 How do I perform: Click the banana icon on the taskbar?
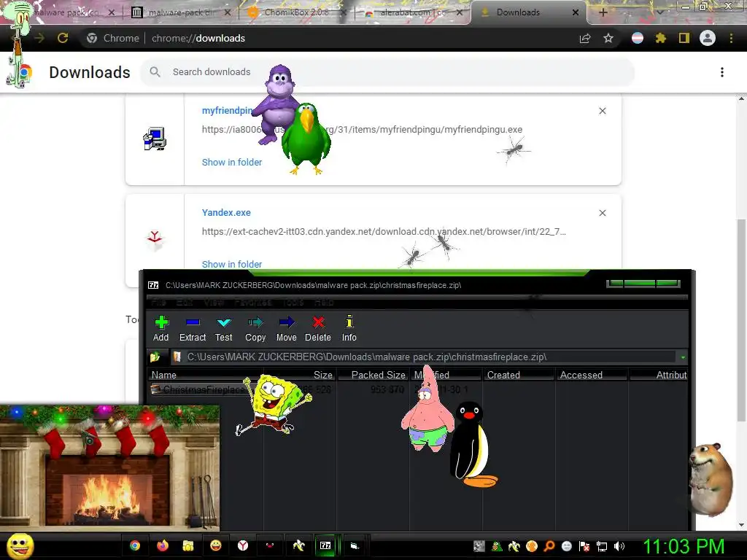[x=298, y=545]
